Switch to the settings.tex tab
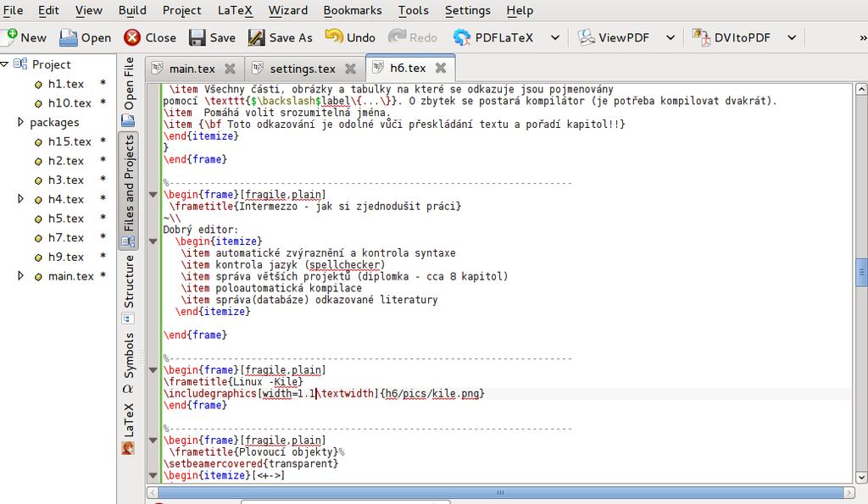 [x=303, y=69]
